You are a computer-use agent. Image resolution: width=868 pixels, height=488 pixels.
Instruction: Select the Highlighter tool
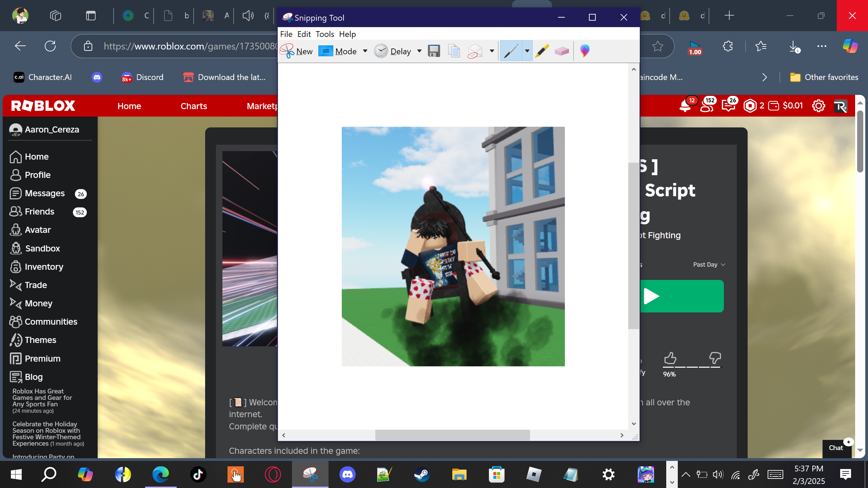point(542,51)
